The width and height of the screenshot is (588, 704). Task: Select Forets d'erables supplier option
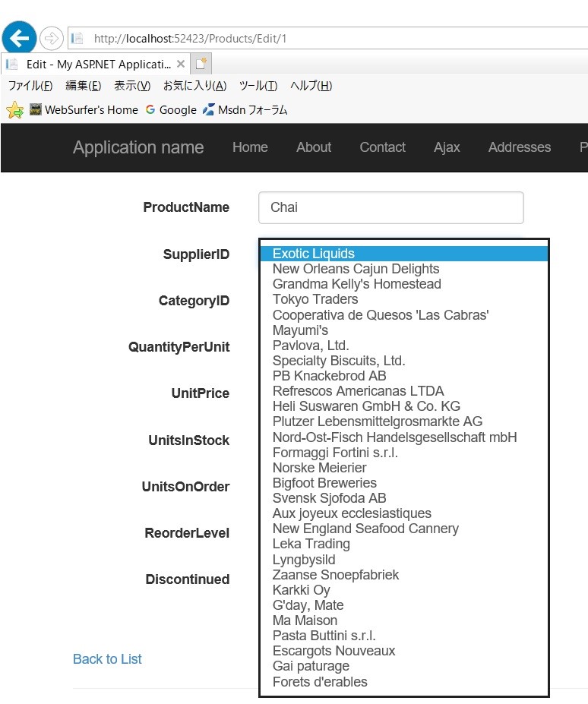[320, 682]
